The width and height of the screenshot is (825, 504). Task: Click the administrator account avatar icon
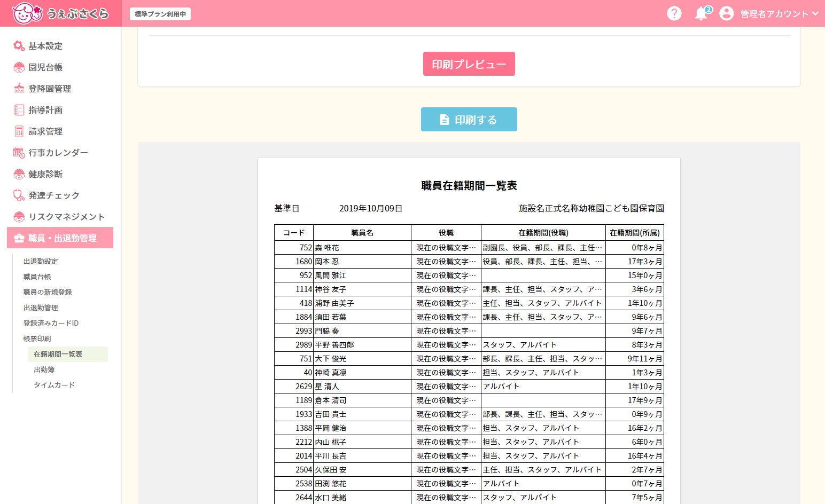pyautogui.click(x=726, y=13)
